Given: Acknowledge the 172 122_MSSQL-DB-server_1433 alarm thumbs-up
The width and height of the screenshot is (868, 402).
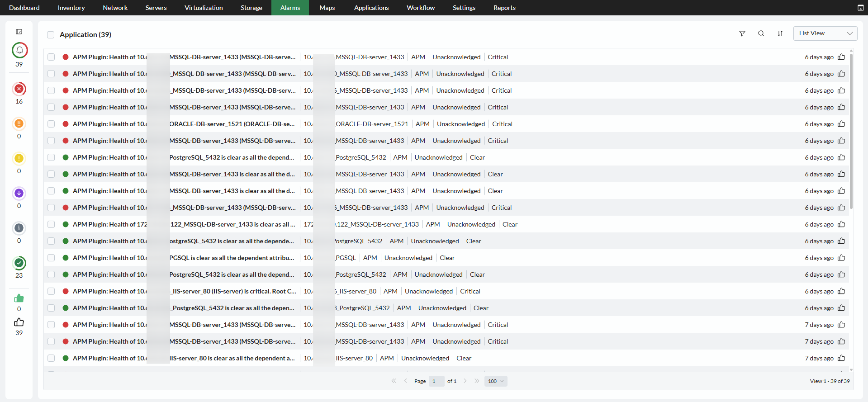Looking at the screenshot, I should [841, 224].
